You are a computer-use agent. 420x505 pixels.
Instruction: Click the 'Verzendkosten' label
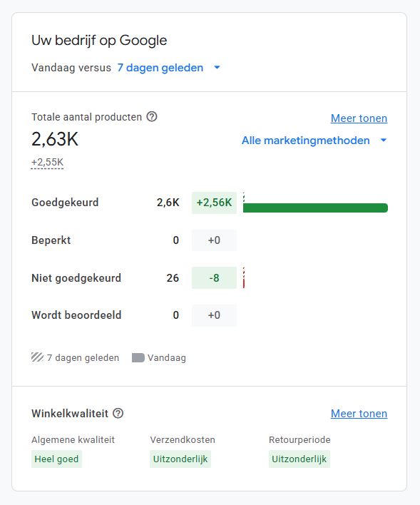[183, 440]
